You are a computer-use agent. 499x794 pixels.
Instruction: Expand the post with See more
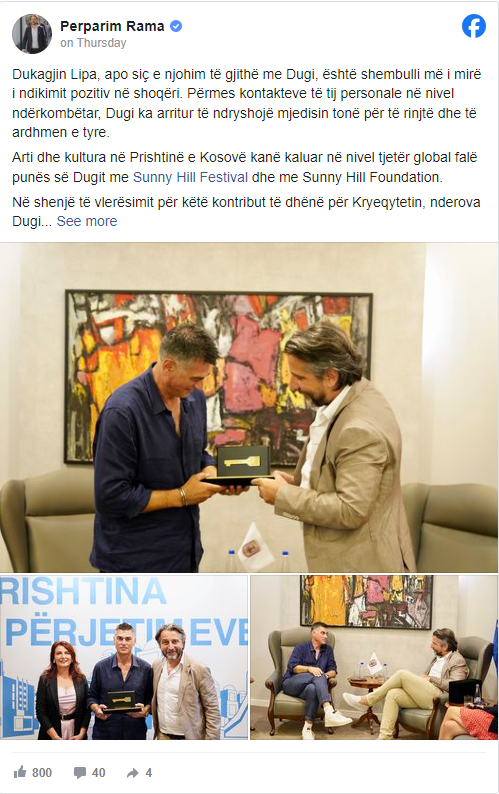[x=87, y=221]
